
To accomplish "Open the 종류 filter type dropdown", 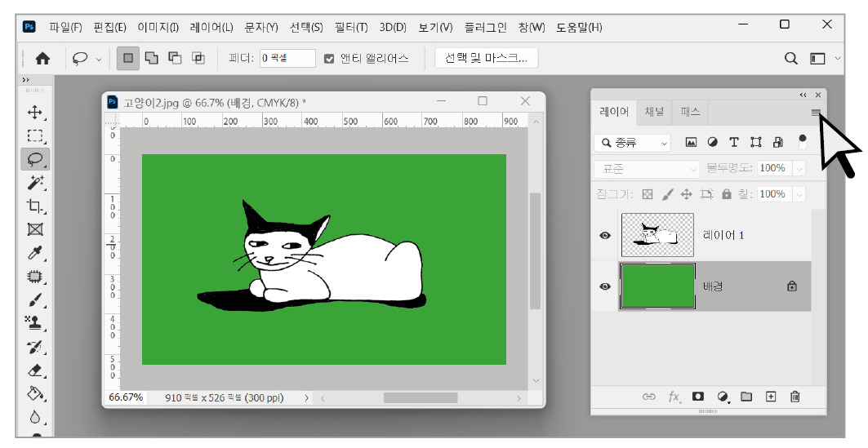I will [x=632, y=143].
